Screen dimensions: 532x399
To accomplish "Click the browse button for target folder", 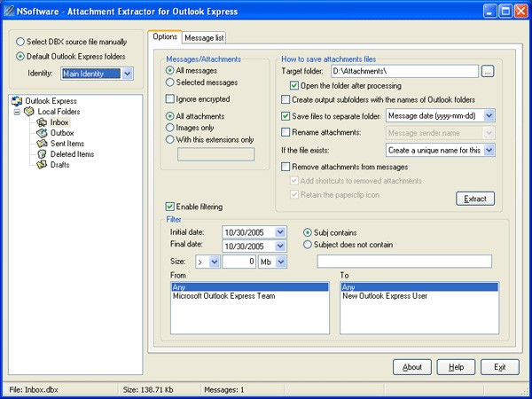I will [488, 71].
